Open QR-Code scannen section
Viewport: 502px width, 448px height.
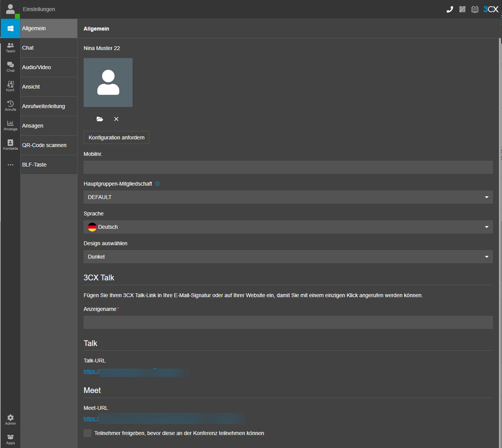pyautogui.click(x=49, y=145)
